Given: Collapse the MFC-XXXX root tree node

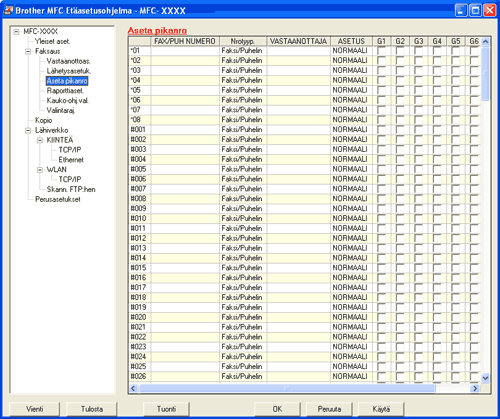Looking at the screenshot, I should point(16,32).
